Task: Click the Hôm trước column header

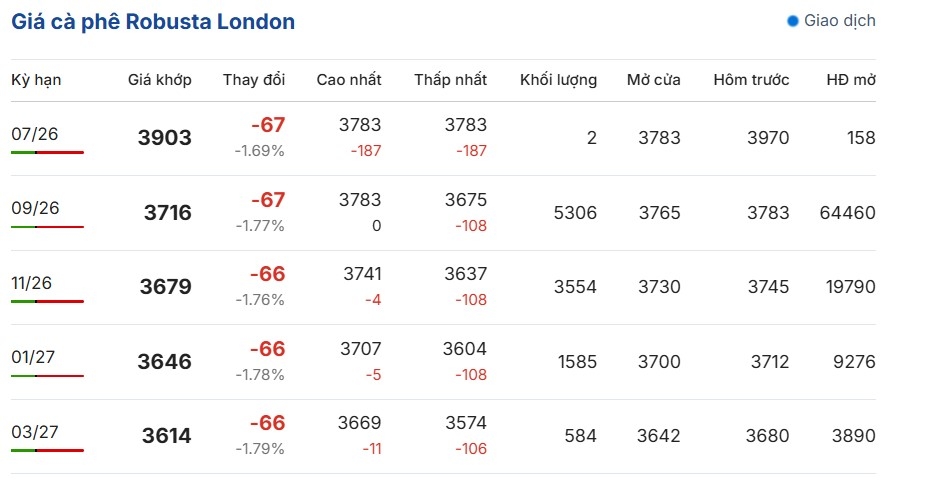Action: tap(752, 80)
